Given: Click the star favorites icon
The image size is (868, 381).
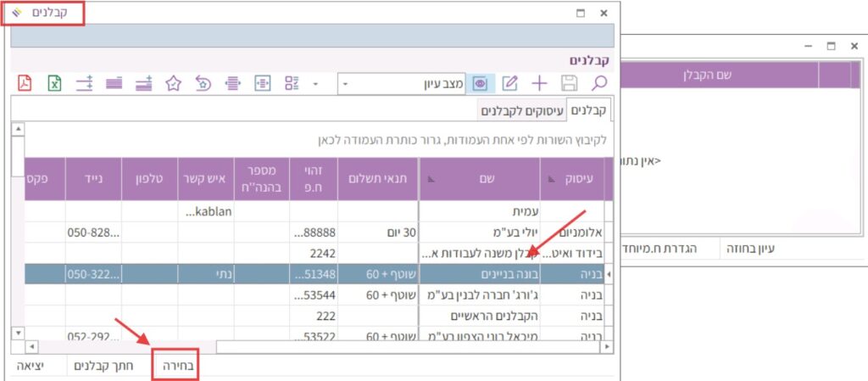Looking at the screenshot, I should coord(174,83).
